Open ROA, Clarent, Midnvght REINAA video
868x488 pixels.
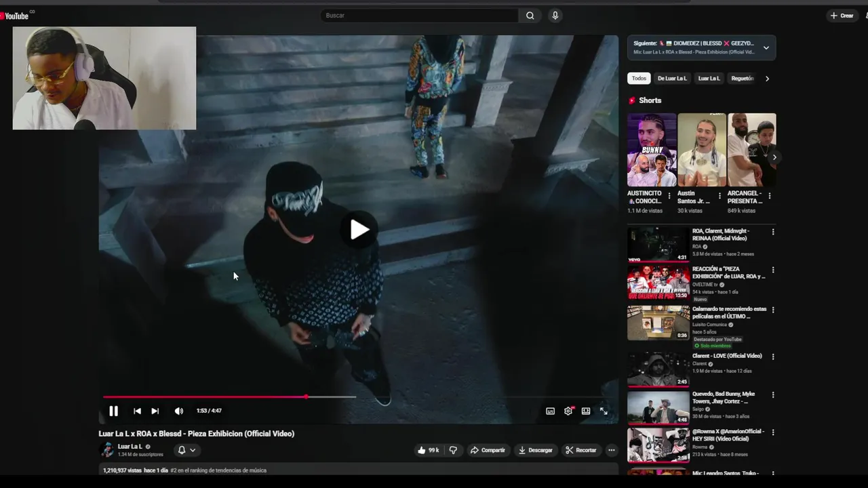[658, 244]
